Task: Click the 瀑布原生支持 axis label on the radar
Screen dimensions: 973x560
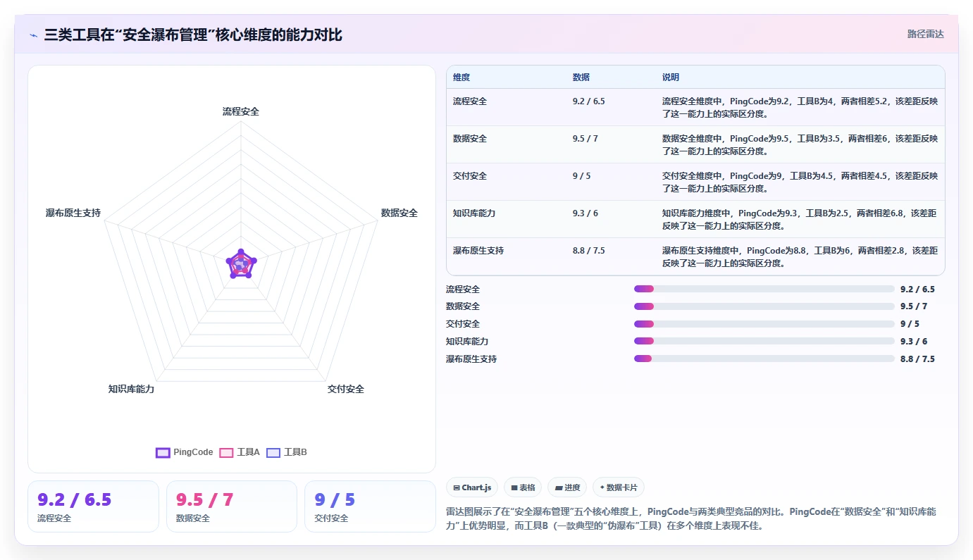Action: 73,213
